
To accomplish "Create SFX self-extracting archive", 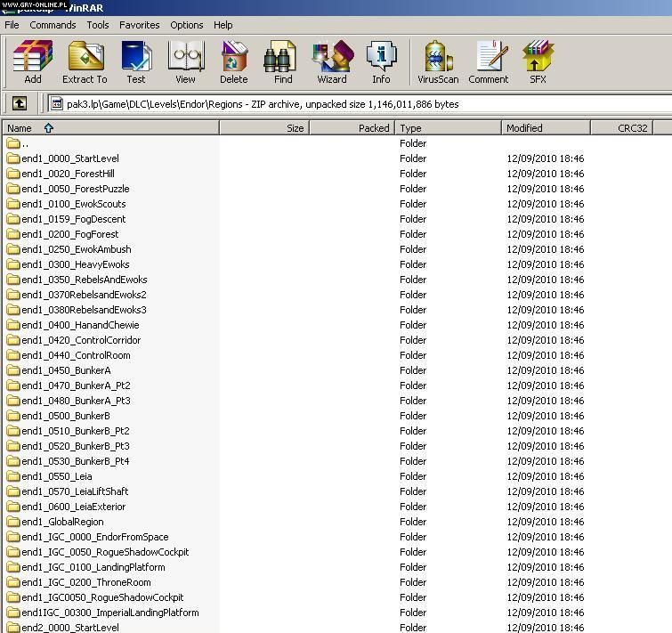I will point(538,62).
